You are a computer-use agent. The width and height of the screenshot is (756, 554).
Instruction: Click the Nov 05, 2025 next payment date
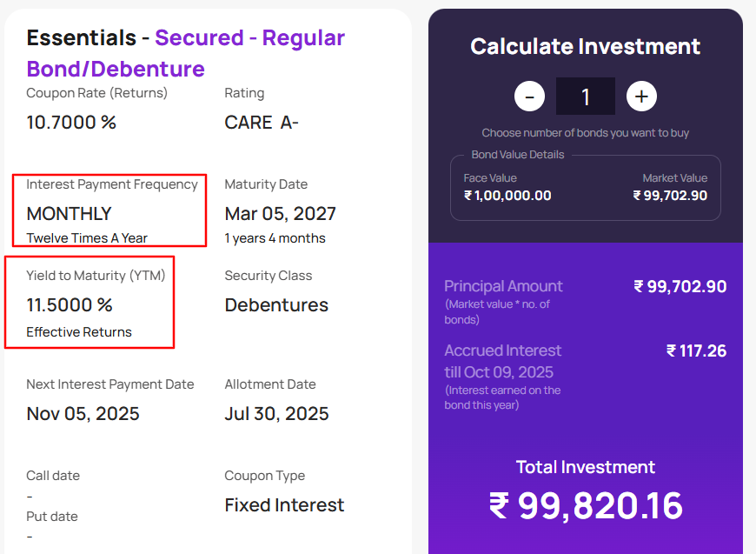[83, 414]
